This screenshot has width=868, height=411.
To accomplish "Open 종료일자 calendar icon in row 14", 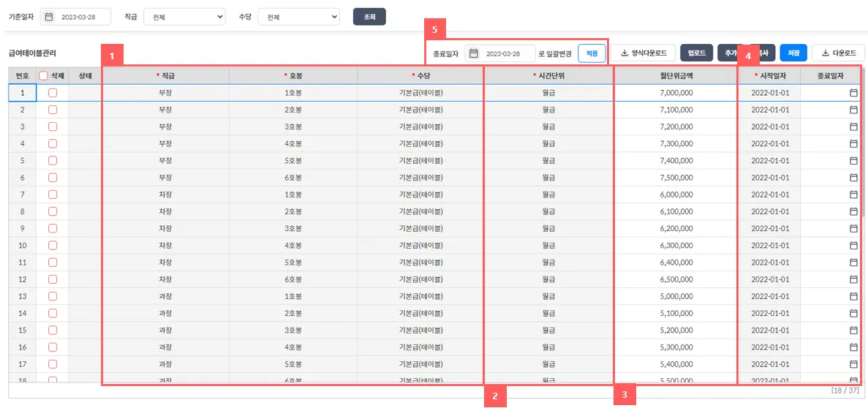I will (x=853, y=314).
